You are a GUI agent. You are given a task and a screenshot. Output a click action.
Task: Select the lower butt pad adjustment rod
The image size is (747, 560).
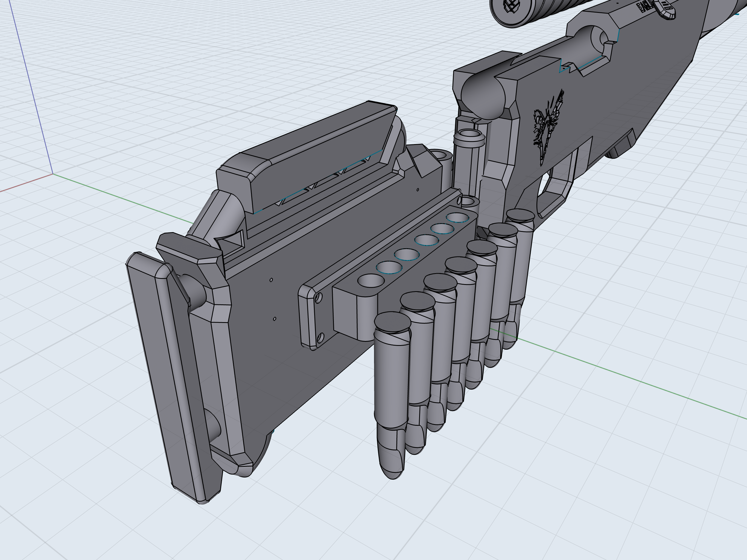213,426
